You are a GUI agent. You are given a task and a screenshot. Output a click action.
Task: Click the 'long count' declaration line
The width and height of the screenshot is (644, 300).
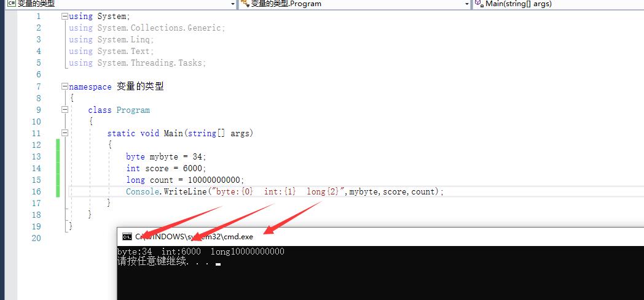[184, 180]
